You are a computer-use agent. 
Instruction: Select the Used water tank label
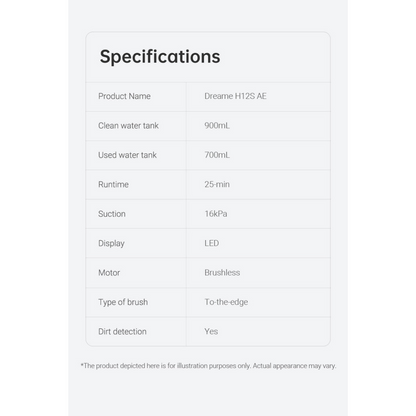click(127, 155)
